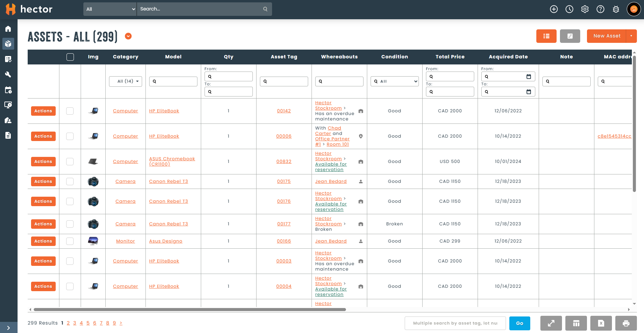Click the history clock icon in top bar

point(569,9)
